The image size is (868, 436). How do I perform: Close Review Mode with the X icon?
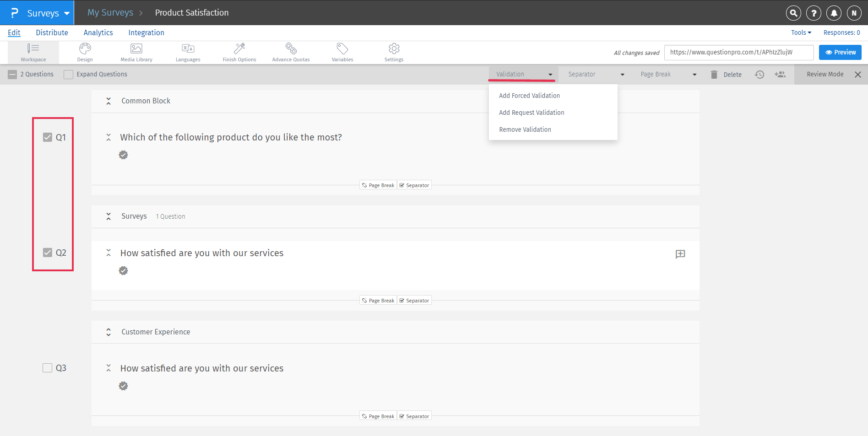point(858,75)
